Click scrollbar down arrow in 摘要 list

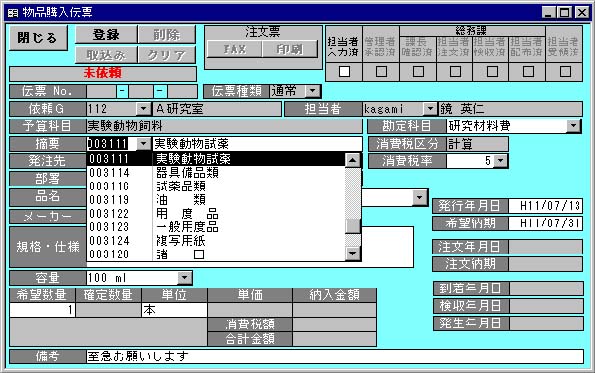pos(353,253)
